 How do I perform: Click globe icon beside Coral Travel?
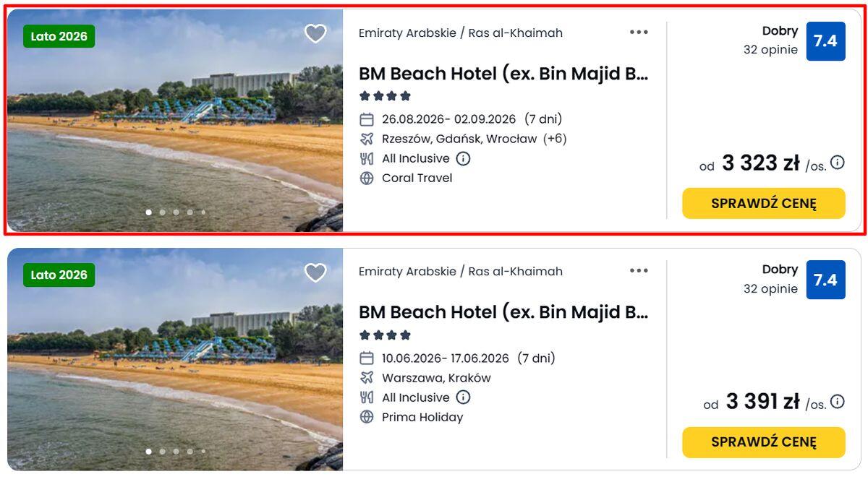pos(367,178)
